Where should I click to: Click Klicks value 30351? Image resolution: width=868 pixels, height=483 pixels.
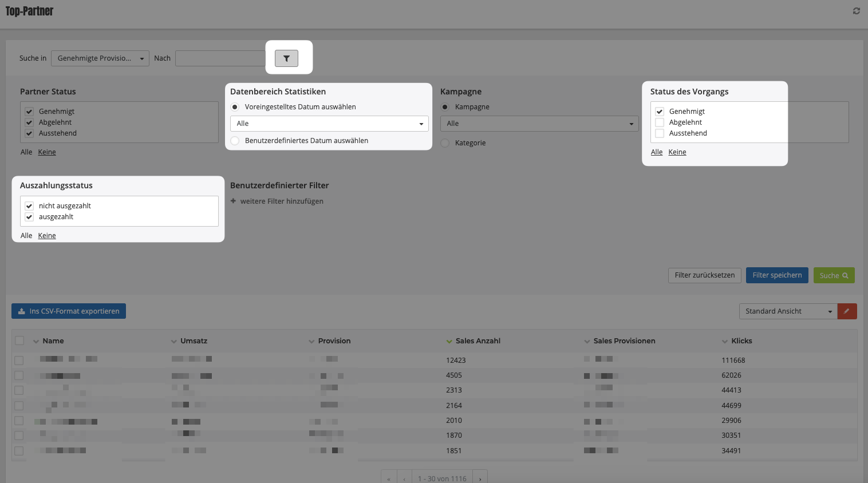732,436
